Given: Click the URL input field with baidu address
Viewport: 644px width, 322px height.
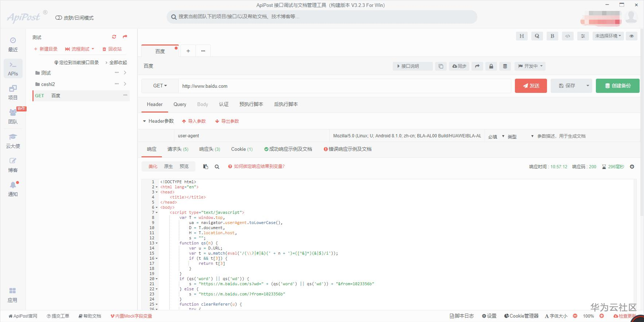Looking at the screenshot, I should 345,86.
